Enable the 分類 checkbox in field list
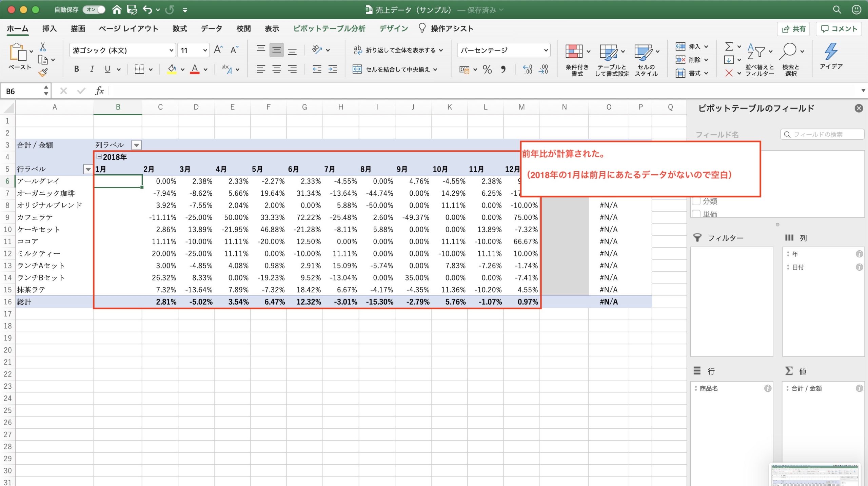Screen dimensions: 868x486 (x=696, y=201)
